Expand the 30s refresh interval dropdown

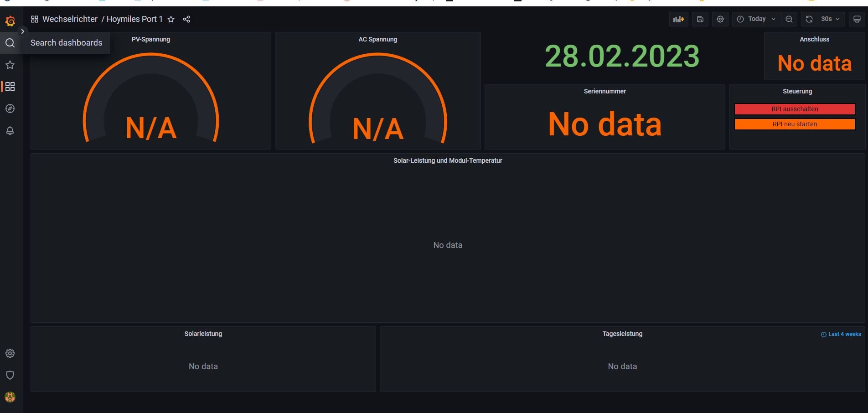tap(830, 19)
